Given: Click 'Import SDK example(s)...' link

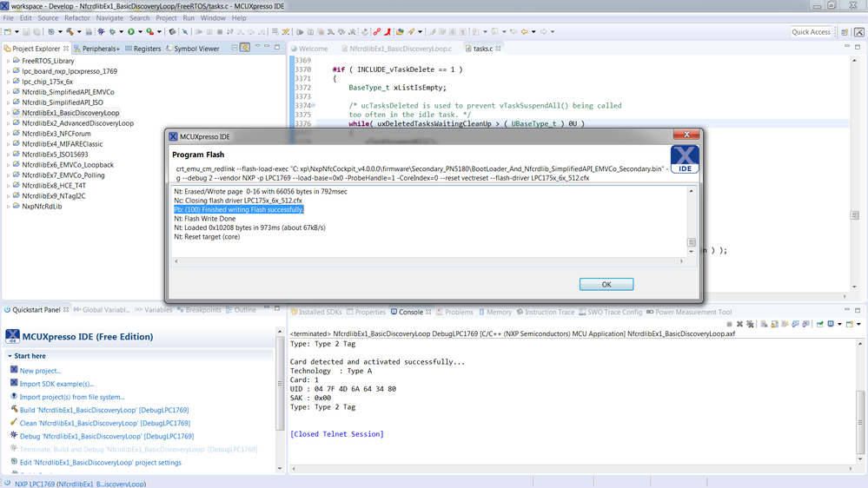Looking at the screenshot, I should (56, 384).
